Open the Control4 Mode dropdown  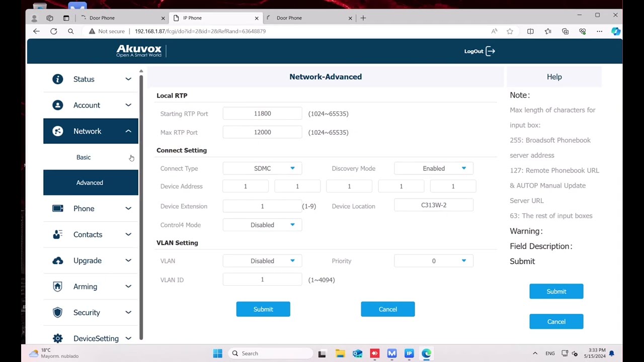[x=262, y=225]
